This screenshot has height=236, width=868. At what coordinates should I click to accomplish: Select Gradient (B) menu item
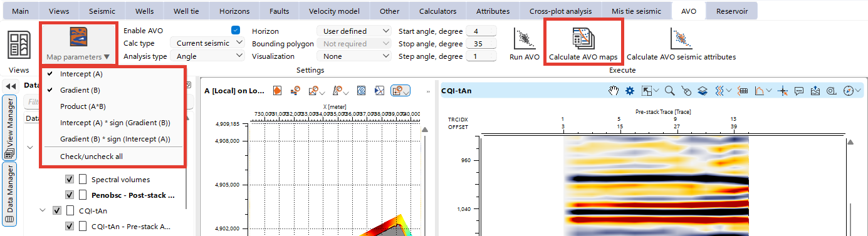coord(113,90)
